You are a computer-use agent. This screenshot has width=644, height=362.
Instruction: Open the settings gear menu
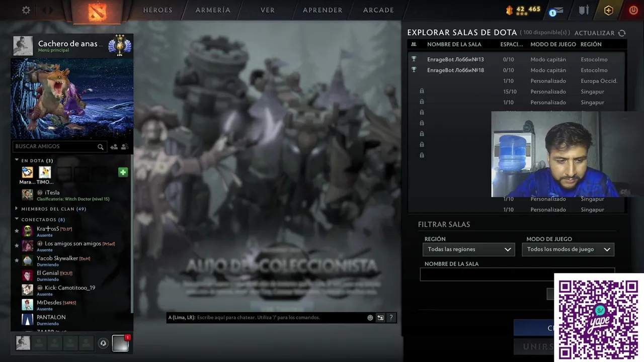26,10
